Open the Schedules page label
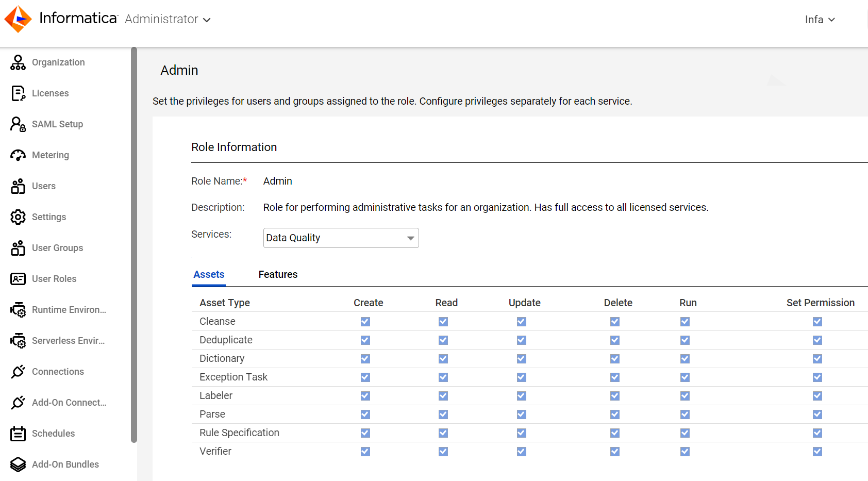 (x=53, y=434)
